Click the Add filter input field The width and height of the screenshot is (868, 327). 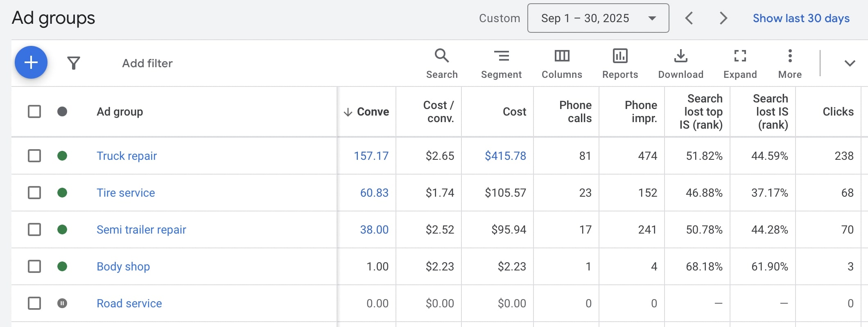(147, 63)
